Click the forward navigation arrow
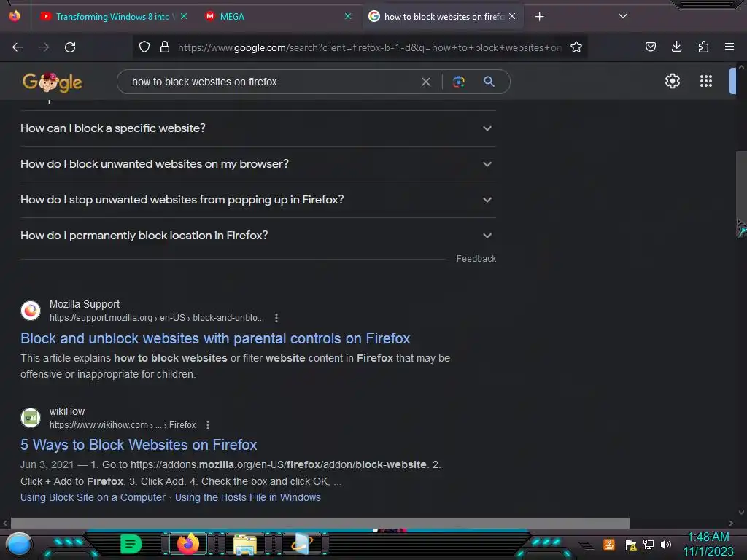Image resolution: width=747 pixels, height=560 pixels. point(44,47)
